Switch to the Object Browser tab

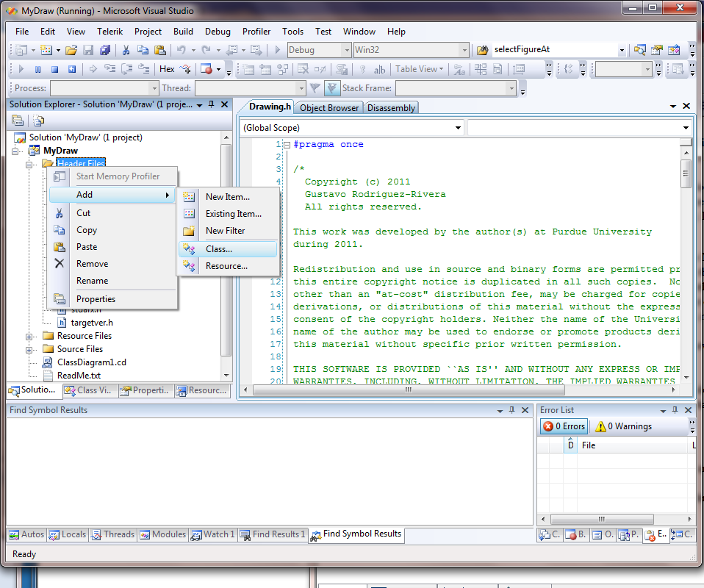coord(329,108)
